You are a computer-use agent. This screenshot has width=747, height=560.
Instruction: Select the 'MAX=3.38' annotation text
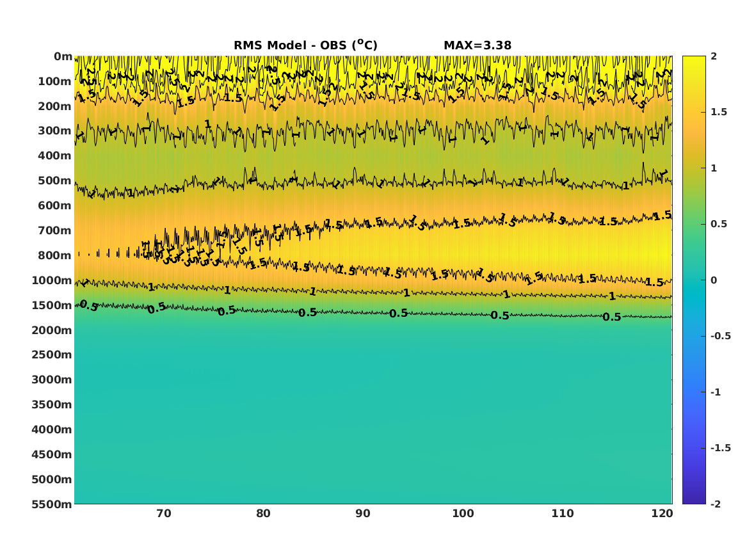click(478, 45)
